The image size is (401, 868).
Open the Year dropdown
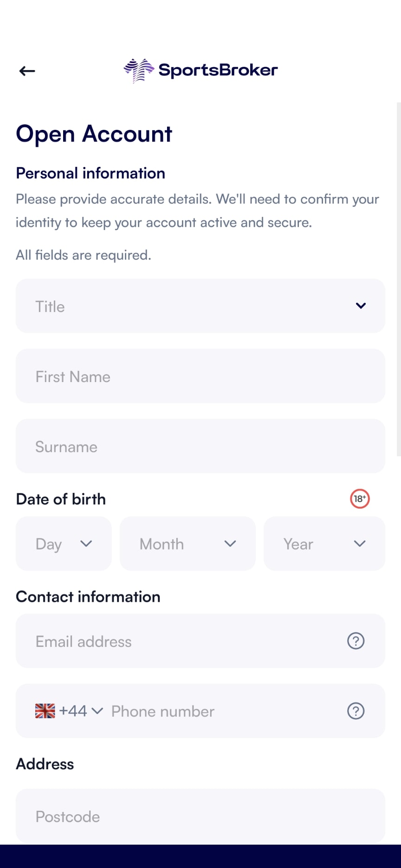click(324, 543)
